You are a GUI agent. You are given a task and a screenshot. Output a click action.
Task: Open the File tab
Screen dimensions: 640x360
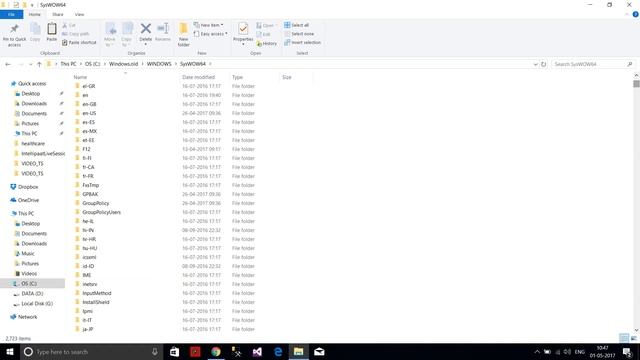[11, 14]
